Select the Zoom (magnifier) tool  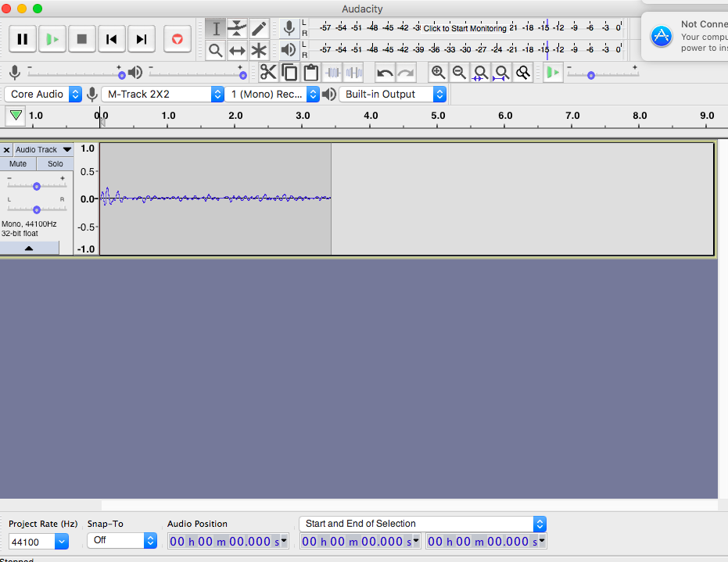(216, 50)
